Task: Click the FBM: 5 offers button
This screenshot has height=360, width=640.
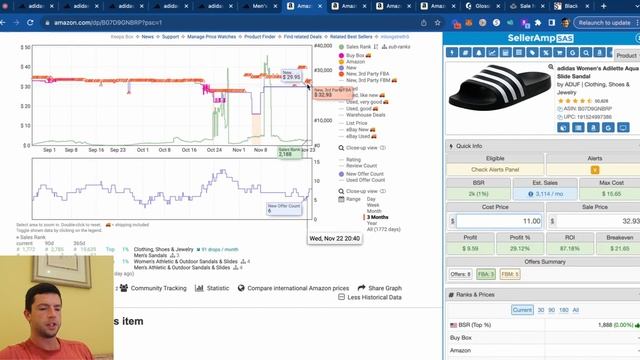Action: point(510,274)
